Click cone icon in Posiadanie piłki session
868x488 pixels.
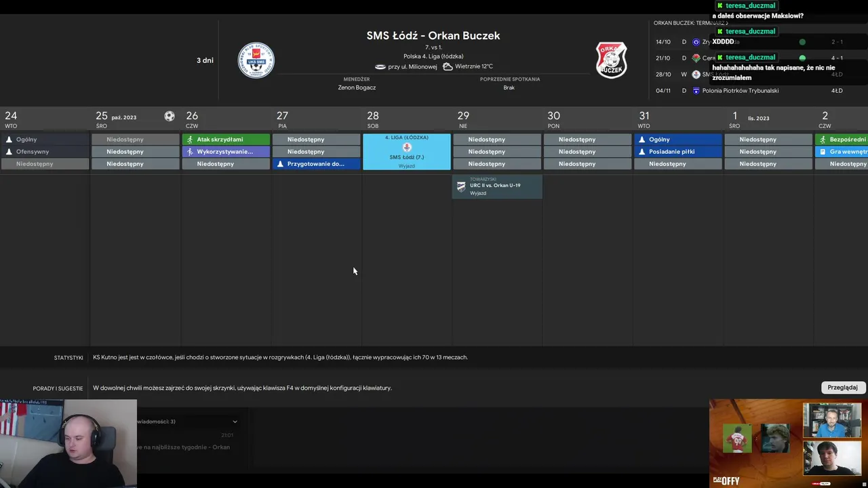(642, 152)
